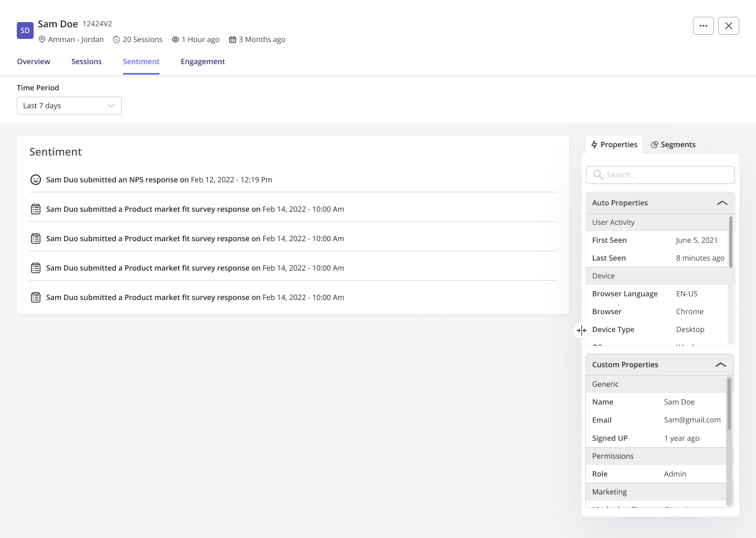Click the smiley NPS response icon
Viewport: 756px width, 538px height.
(x=35, y=179)
